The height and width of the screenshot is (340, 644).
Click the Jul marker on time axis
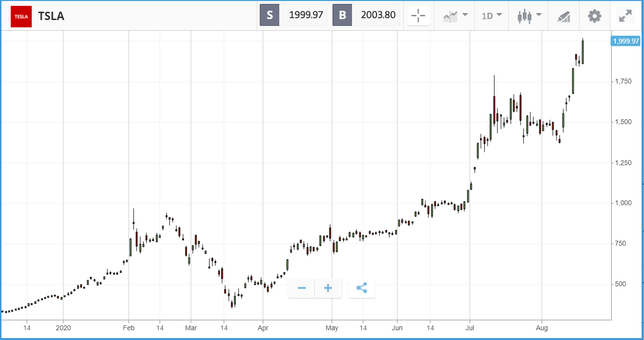coord(470,327)
